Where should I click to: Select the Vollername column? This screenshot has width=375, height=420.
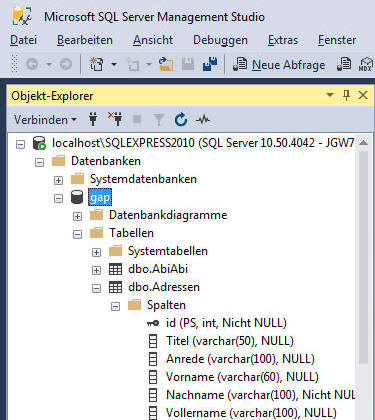251,413
